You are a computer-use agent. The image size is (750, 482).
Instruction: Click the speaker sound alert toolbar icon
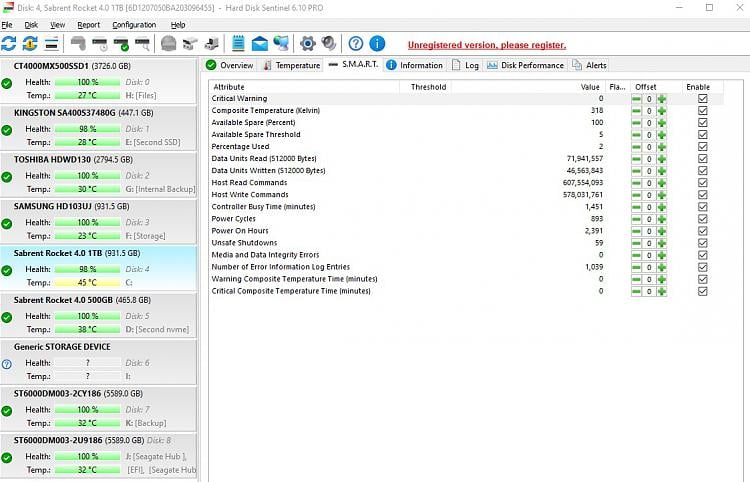[328, 44]
